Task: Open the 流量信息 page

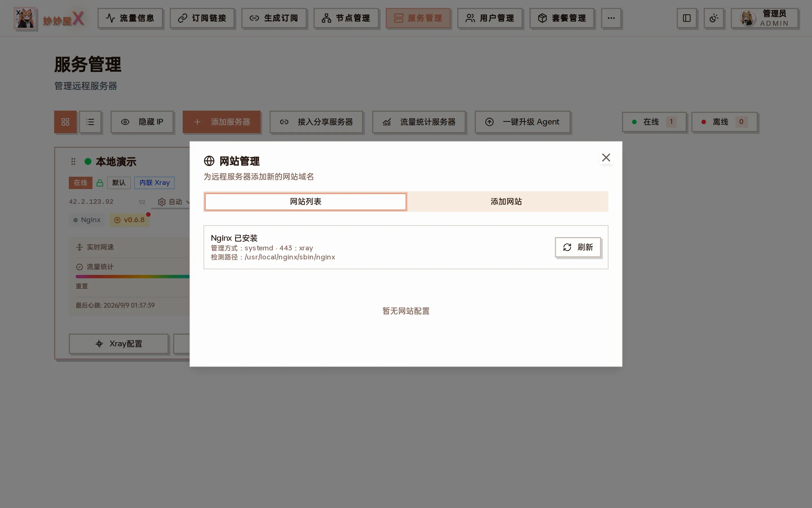Action: [x=130, y=18]
